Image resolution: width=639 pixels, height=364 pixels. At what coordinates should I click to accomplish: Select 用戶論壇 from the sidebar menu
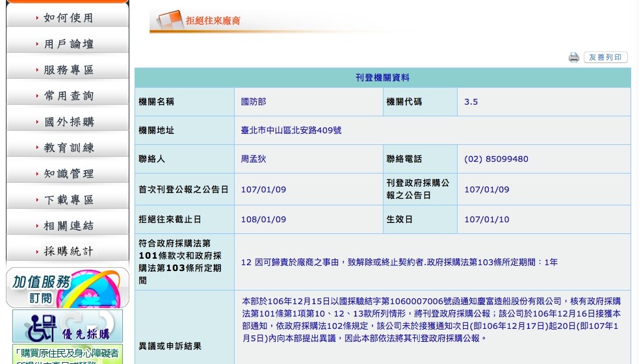[x=68, y=44]
